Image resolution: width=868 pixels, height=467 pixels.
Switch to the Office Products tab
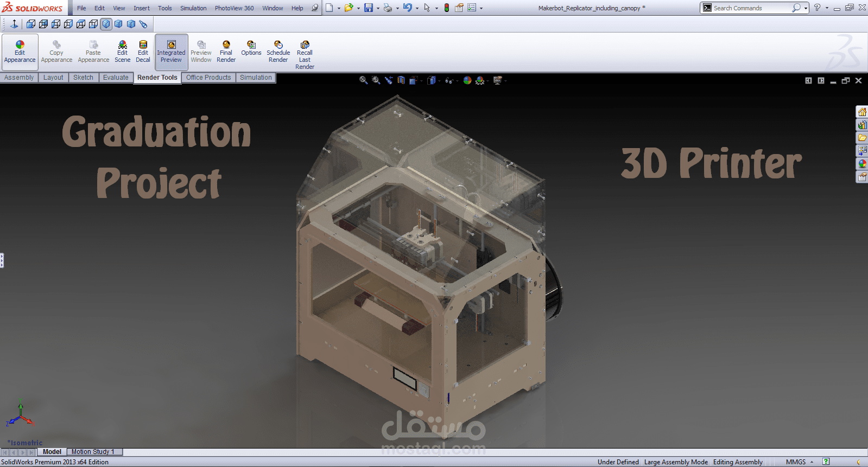(x=208, y=78)
